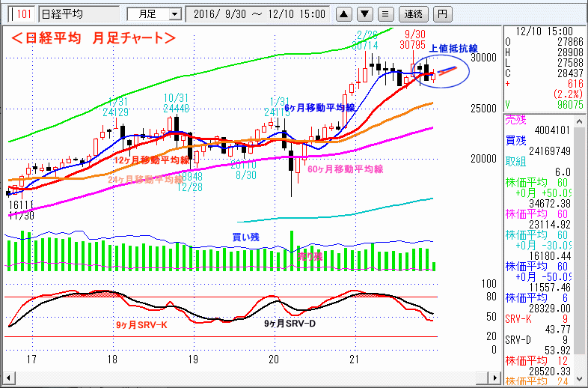
Task: Open the three-line list menu button
Action: [385, 13]
